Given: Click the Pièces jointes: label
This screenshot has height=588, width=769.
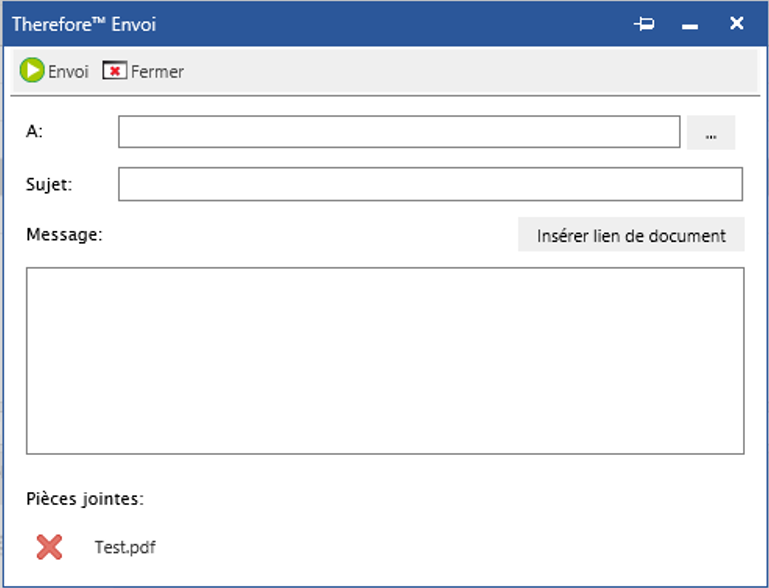Looking at the screenshot, I should (85, 499).
